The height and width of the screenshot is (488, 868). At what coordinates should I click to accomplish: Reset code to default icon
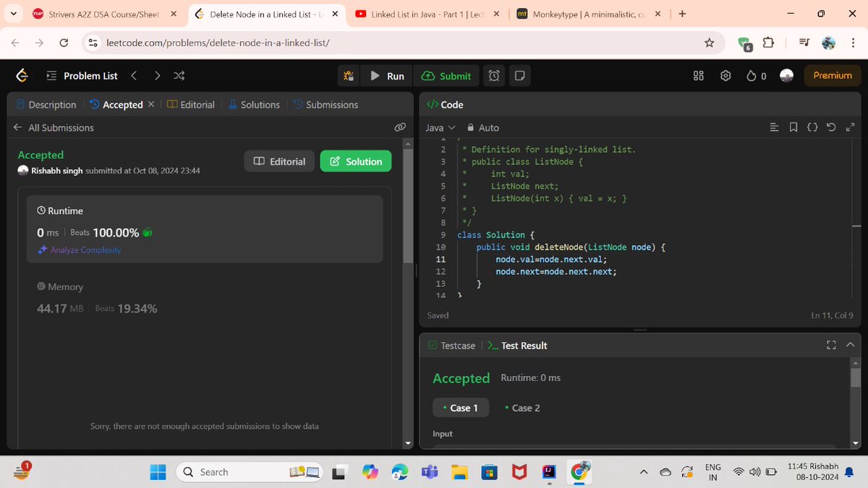click(831, 127)
